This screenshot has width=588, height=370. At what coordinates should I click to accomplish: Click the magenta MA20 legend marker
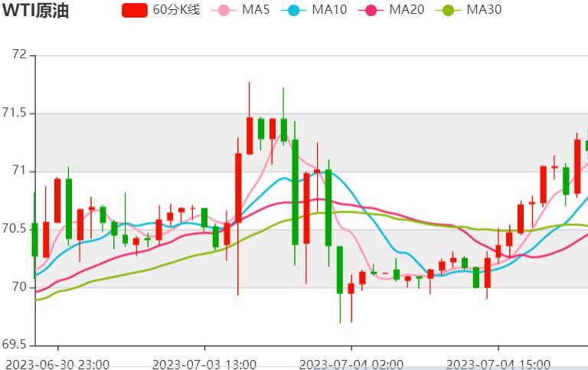coord(371,10)
